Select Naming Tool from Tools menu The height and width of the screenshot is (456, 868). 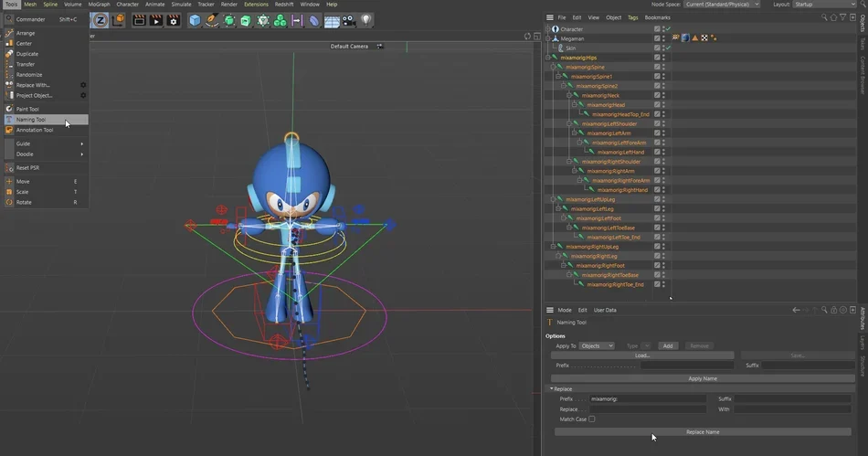46,120
